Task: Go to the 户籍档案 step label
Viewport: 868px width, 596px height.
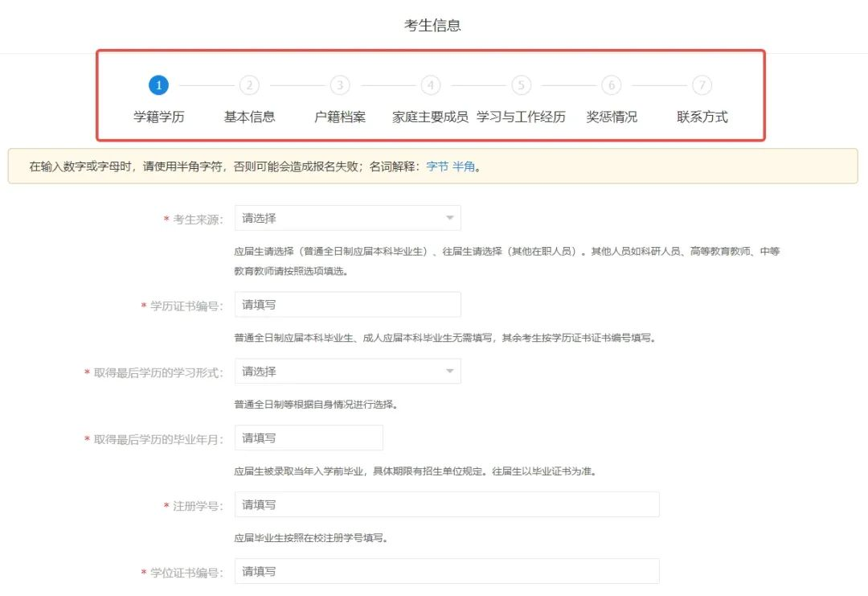Action: point(340,117)
